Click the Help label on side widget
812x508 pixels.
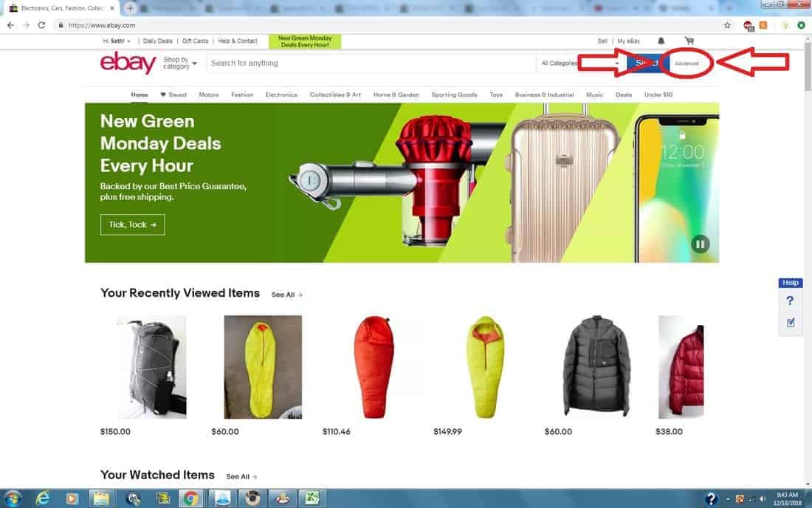791,283
